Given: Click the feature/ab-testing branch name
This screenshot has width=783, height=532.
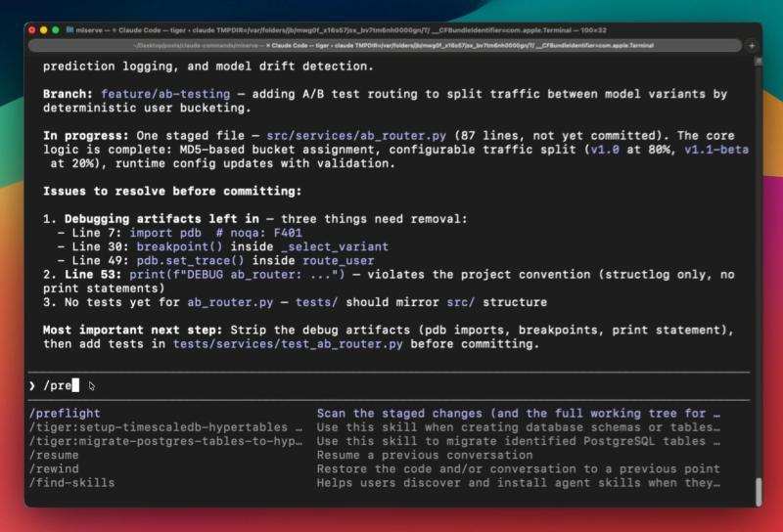Looking at the screenshot, I should coord(165,94).
